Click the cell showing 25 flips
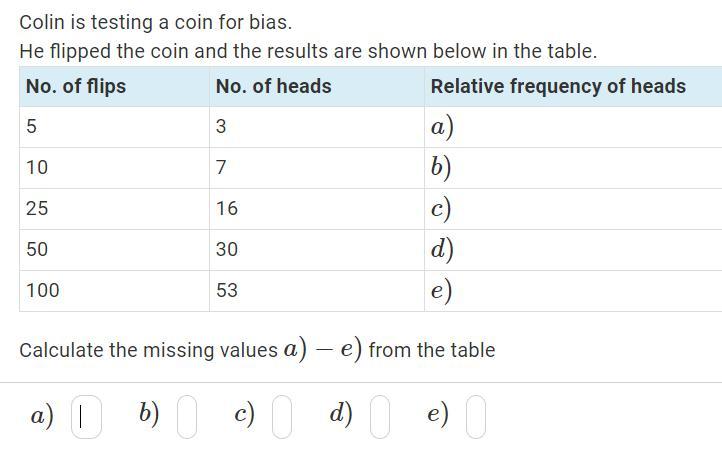 point(37,208)
